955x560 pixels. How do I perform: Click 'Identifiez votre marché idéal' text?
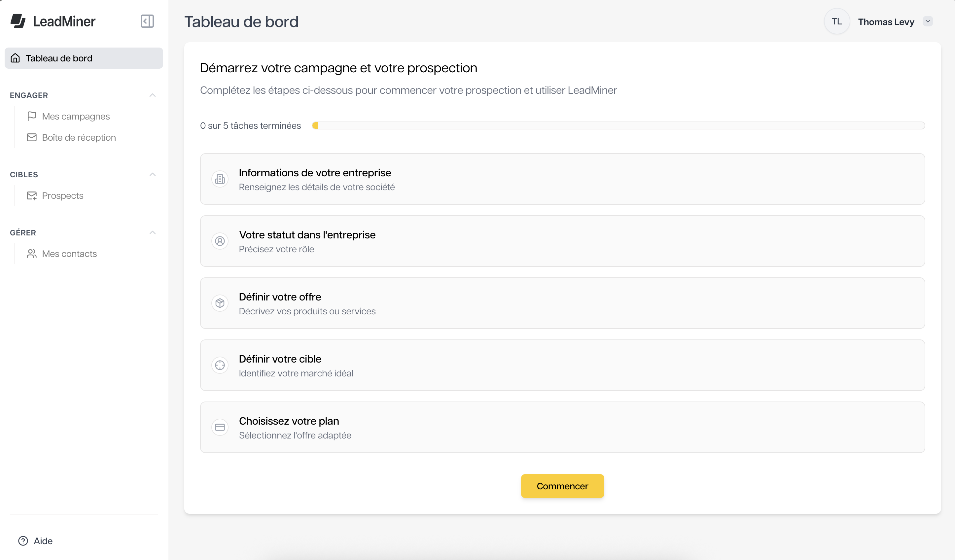[x=296, y=373]
